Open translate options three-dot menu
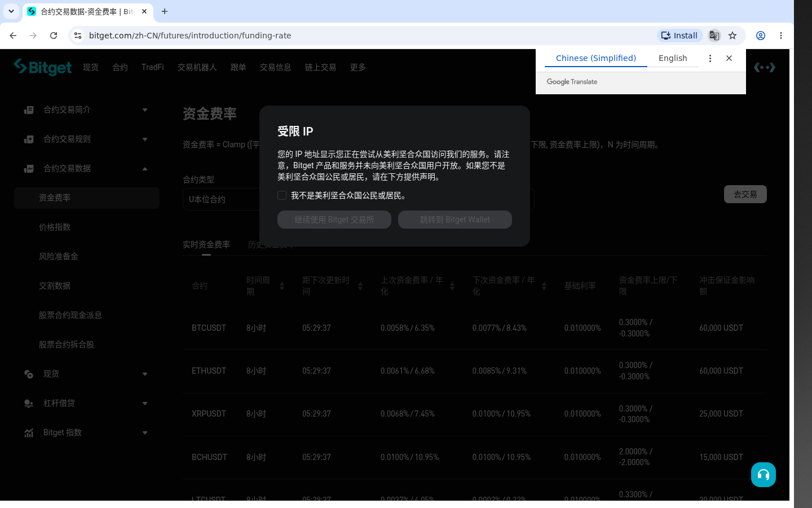Viewport: 812px width, 508px height. coord(710,58)
